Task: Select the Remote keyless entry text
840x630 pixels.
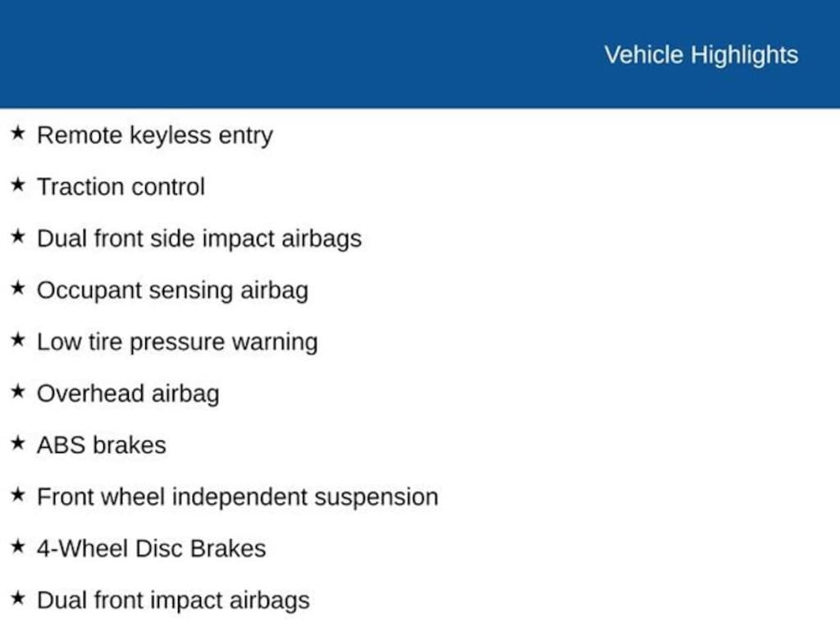Action: click(x=154, y=135)
